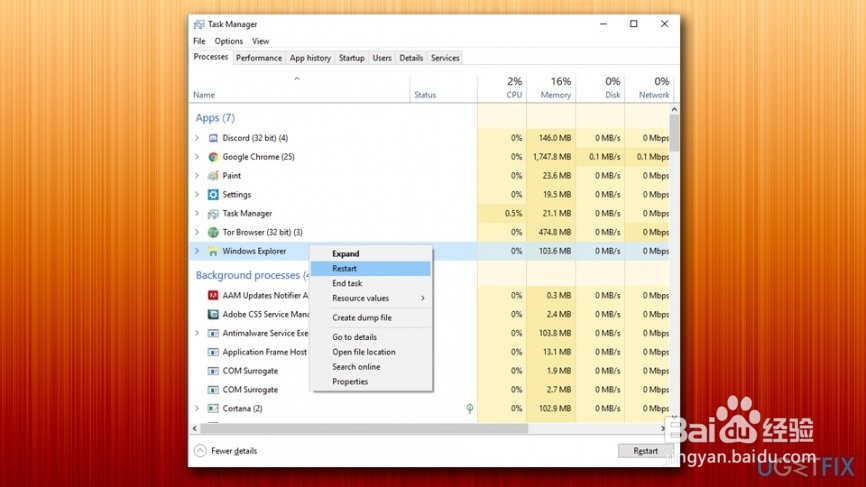Screen dimensions: 866x487
Task: Sort by the Name column header
Action: click(x=300, y=88)
